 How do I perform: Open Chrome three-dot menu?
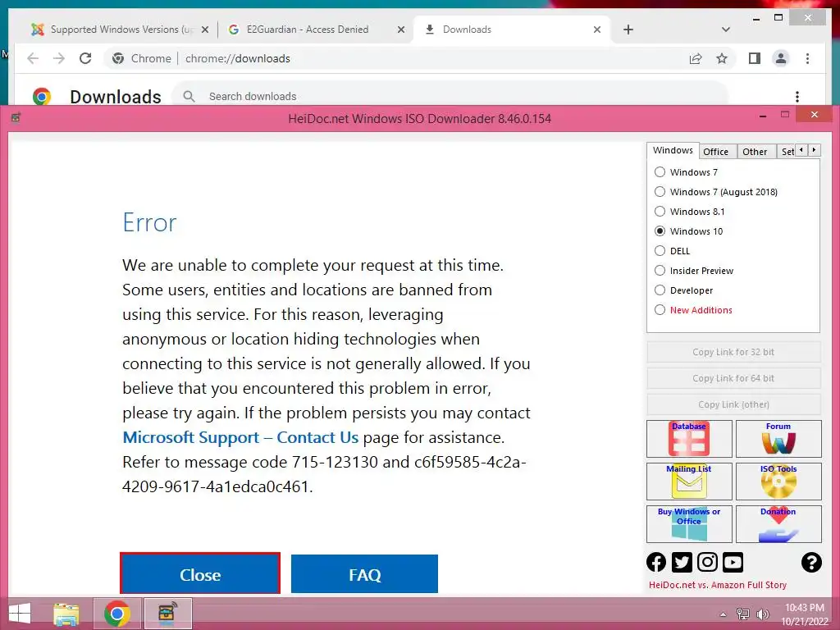point(807,58)
